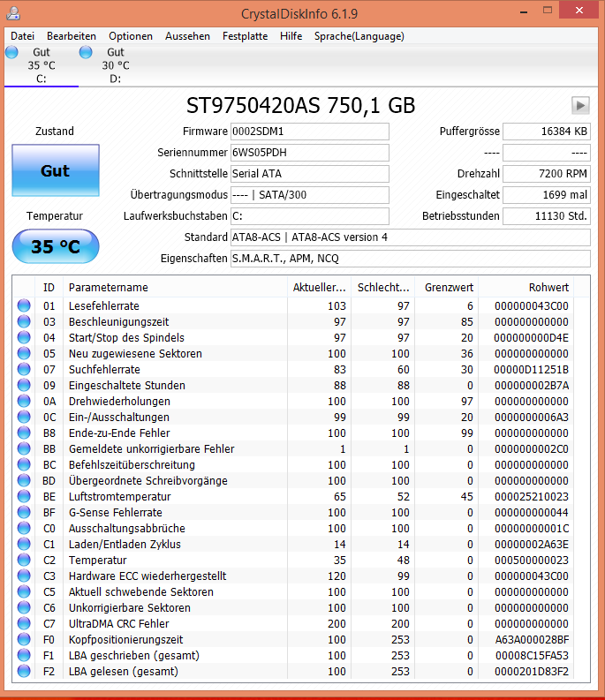Open the Bearbeiten menu

pos(72,36)
